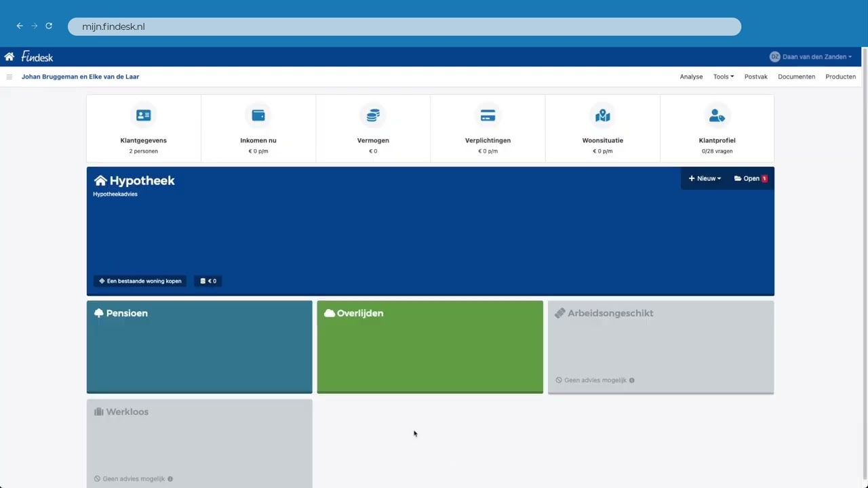This screenshot has width=868, height=488.
Task: Expand the Tools dropdown menu
Action: pos(724,77)
